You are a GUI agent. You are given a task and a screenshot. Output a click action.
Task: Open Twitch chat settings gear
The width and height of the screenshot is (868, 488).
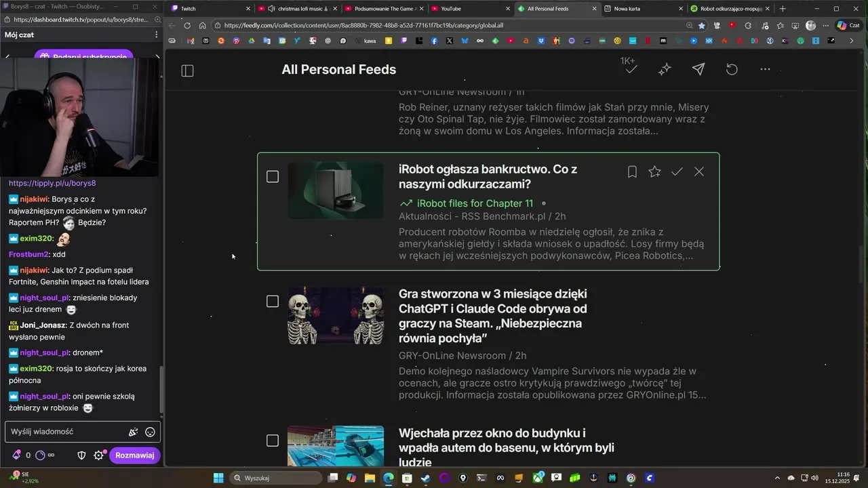click(x=99, y=455)
